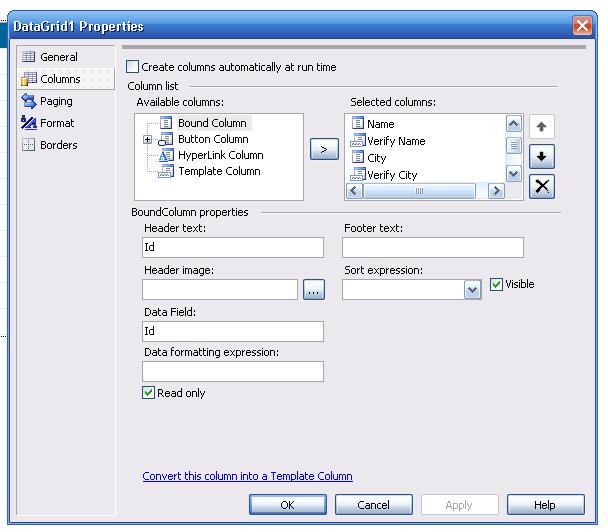Toggle Create columns automatically at run time
Screen dimensions: 608x532
coord(132,67)
